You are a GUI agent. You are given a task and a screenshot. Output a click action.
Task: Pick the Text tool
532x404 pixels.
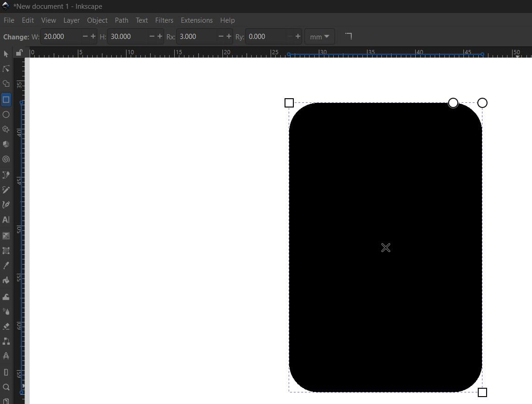pos(6,220)
